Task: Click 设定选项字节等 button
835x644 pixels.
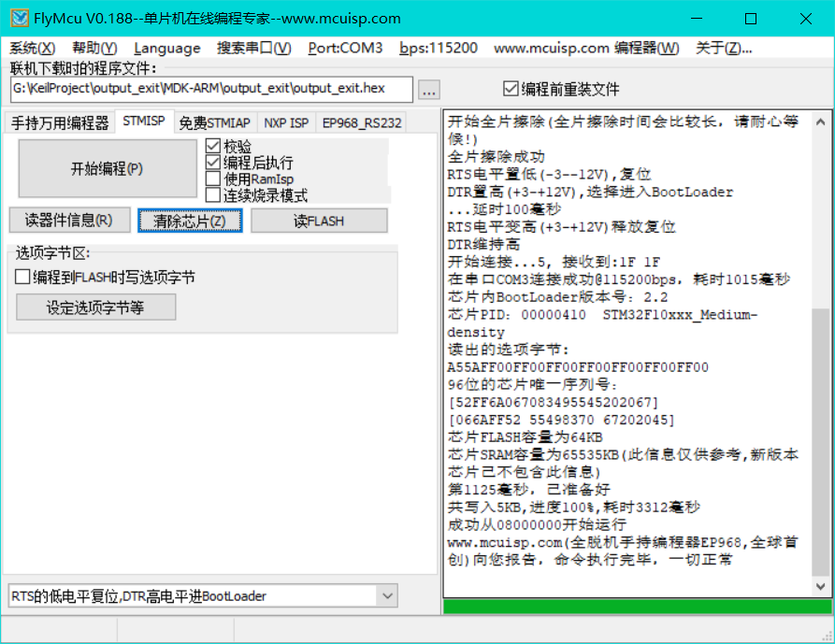Action: pyautogui.click(x=96, y=308)
